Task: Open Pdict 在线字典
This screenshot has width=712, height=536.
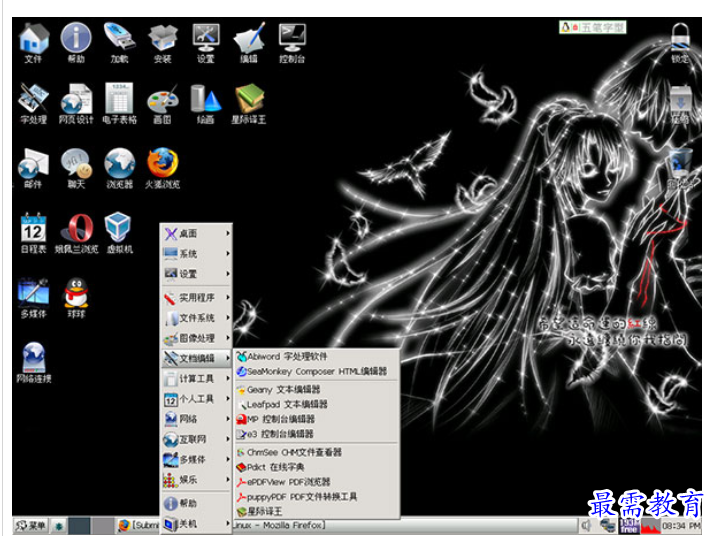Action: [316, 467]
